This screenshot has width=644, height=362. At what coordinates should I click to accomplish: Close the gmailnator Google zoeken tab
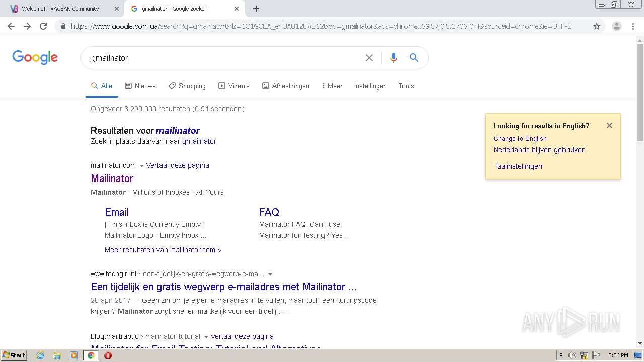click(x=237, y=9)
